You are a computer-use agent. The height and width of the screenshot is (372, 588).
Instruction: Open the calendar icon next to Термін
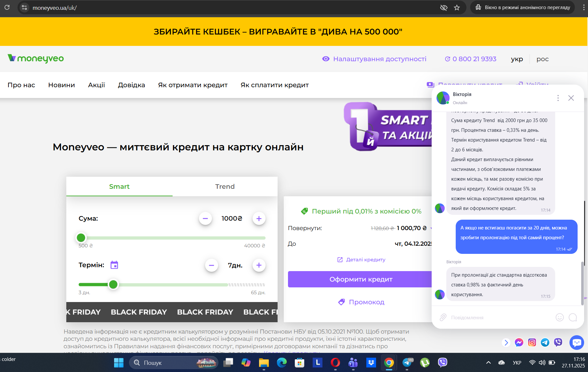click(114, 265)
